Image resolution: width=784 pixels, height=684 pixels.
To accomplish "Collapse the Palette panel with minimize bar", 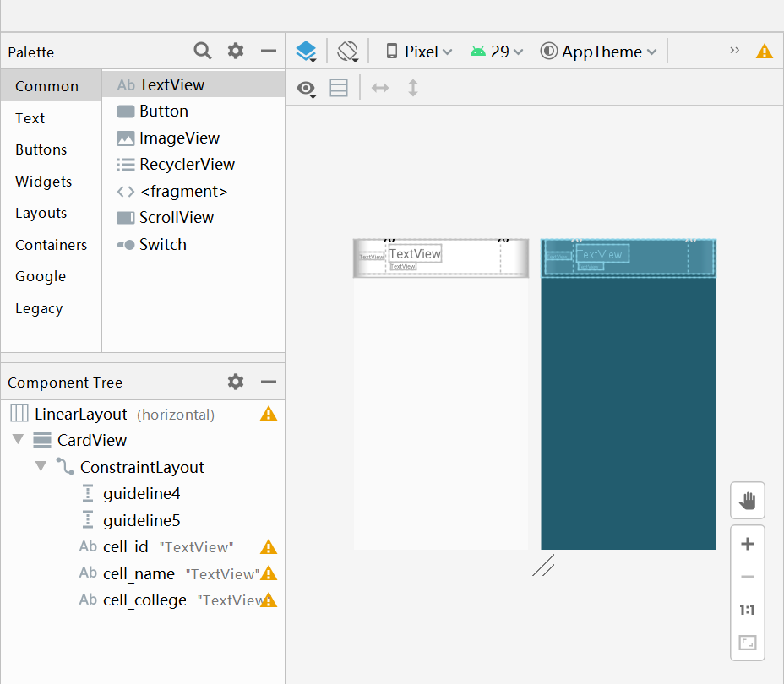I will 268,51.
